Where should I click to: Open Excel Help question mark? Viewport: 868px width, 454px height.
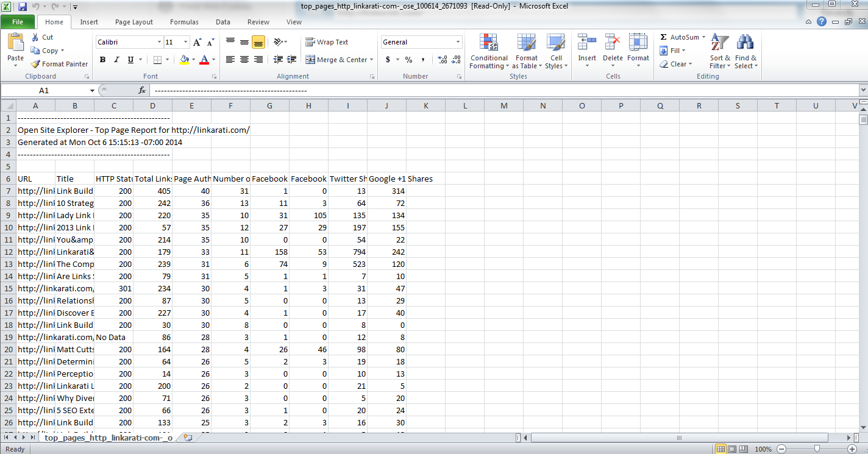point(822,21)
